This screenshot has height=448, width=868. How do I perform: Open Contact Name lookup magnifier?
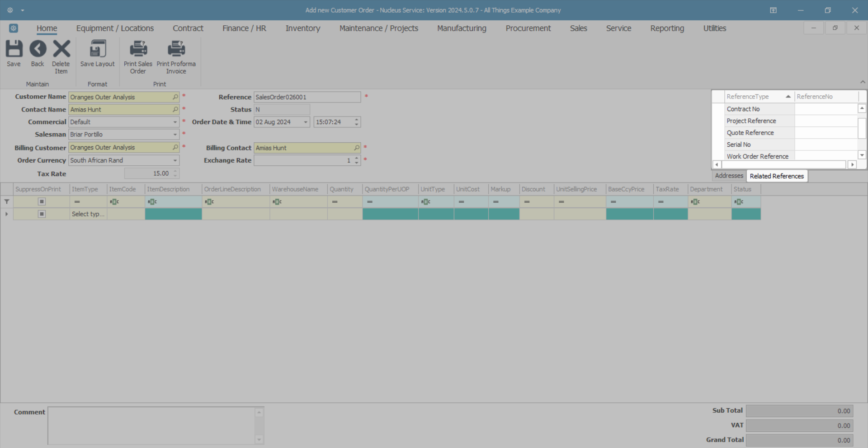[175, 109]
